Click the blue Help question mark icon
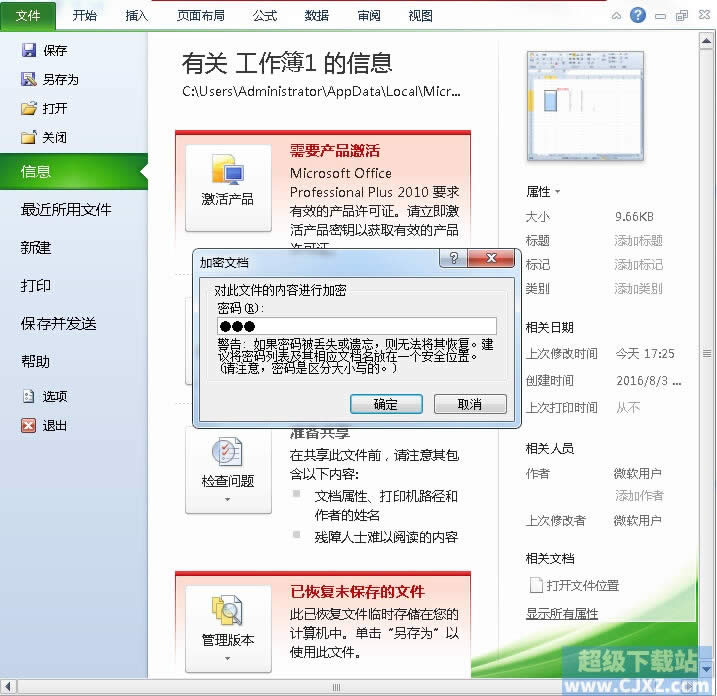 click(x=637, y=16)
